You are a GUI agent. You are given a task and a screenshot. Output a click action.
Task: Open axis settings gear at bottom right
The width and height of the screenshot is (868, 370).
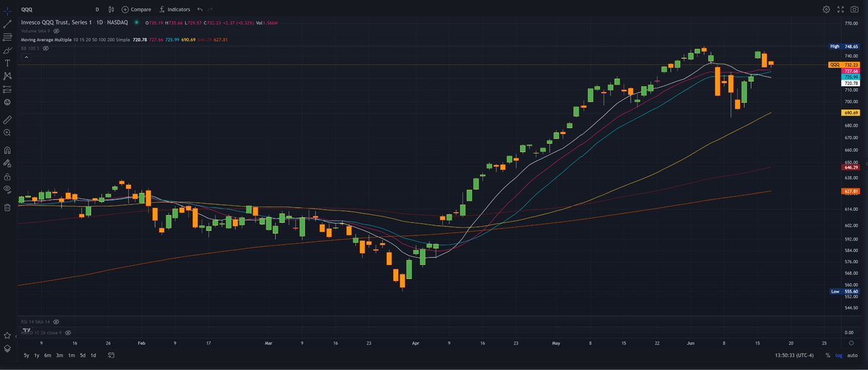coord(851,343)
